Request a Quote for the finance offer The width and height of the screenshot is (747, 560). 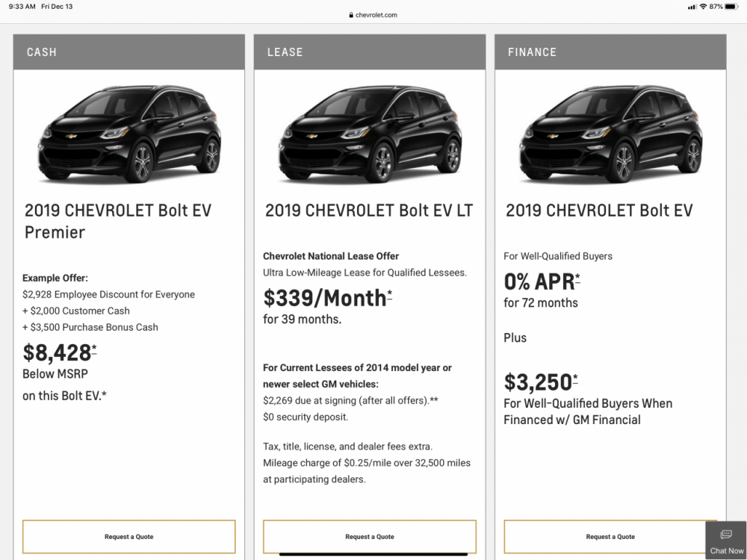pyautogui.click(x=610, y=537)
